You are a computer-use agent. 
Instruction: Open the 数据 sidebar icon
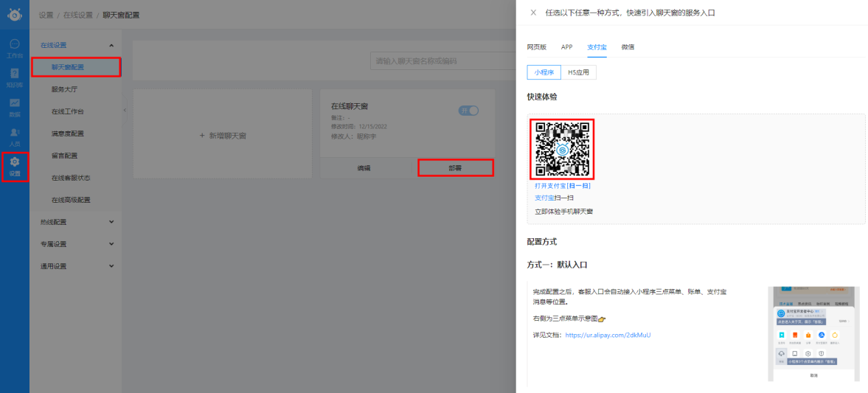point(15,108)
